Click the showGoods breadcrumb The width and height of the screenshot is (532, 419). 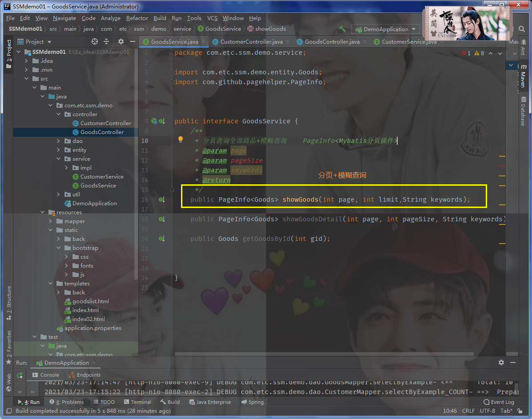point(267,29)
